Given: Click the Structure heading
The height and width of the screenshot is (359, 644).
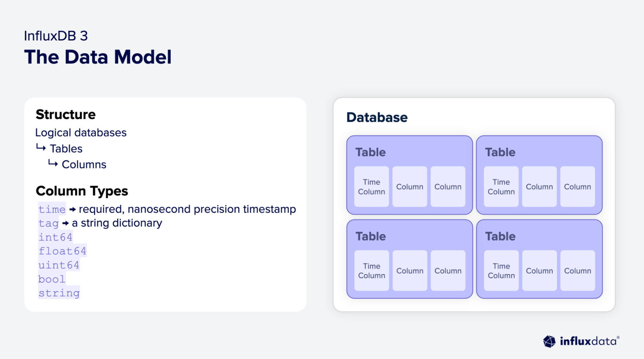Looking at the screenshot, I should pos(66,115).
